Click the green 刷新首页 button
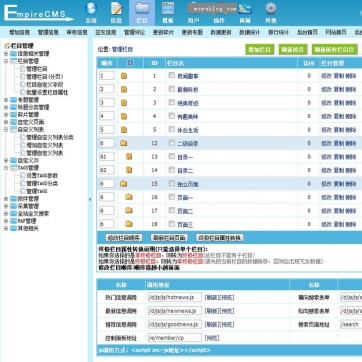This screenshot has width=362, height=362. coord(293,50)
